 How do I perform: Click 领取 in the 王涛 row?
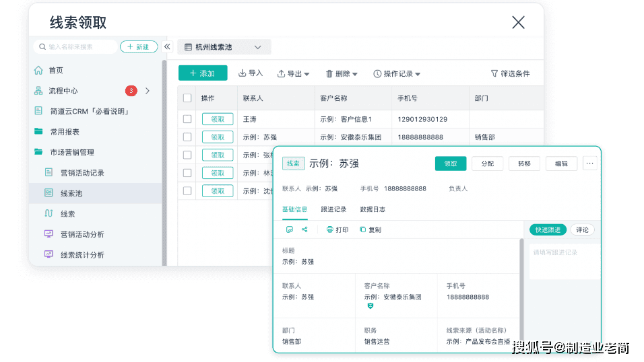218,119
